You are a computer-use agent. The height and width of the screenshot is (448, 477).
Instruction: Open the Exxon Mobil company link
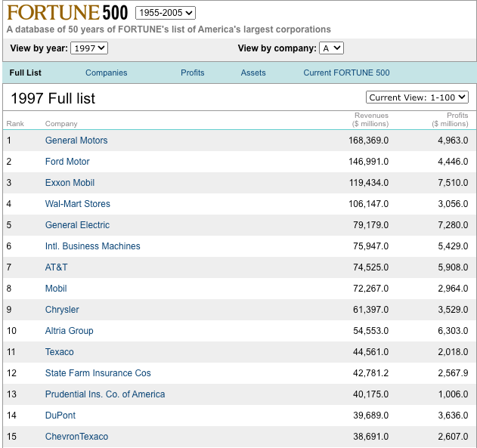tap(70, 183)
